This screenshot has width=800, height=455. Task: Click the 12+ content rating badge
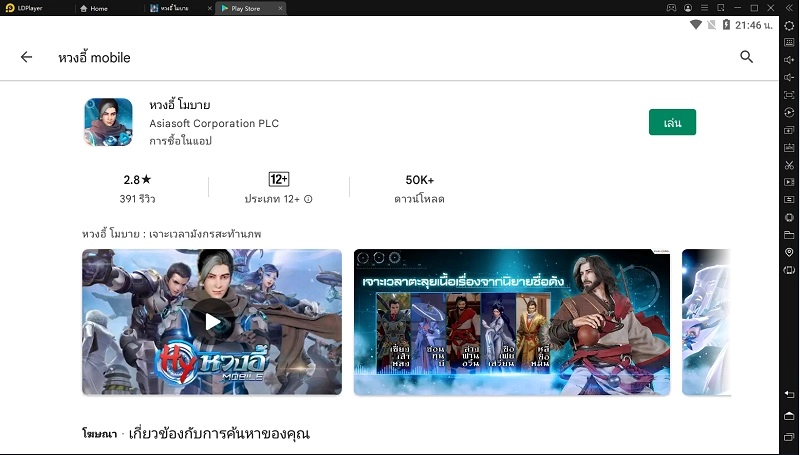279,179
